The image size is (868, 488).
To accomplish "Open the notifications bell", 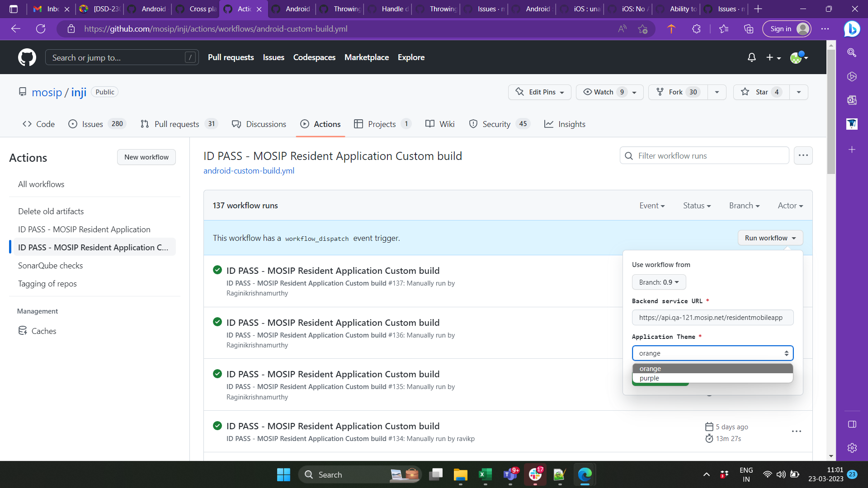I will [751, 57].
